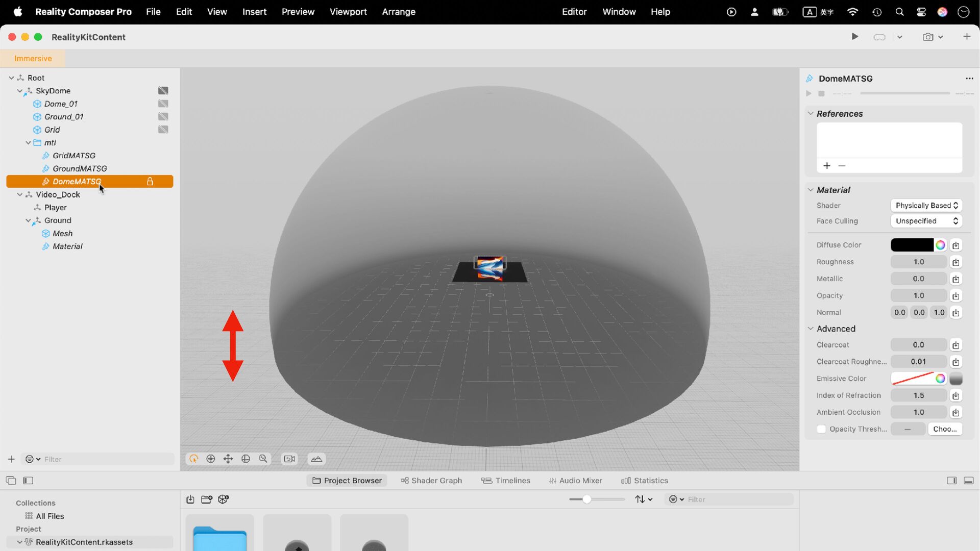Collapse the Root entity
The image size is (980, 551).
(11, 78)
